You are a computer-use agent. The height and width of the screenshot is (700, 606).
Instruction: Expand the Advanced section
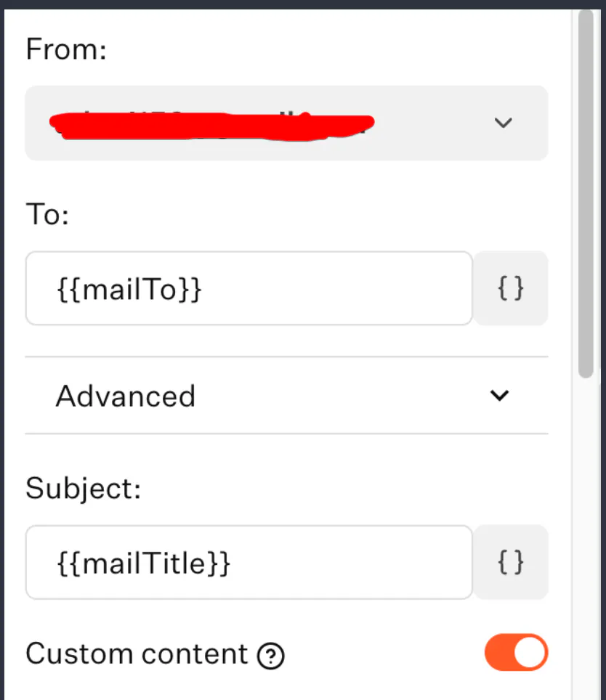tap(286, 396)
